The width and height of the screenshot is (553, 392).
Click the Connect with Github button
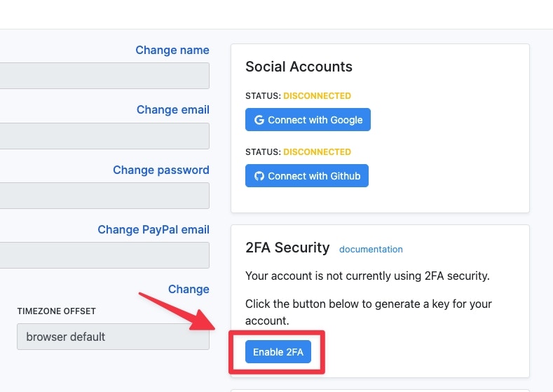click(x=307, y=176)
